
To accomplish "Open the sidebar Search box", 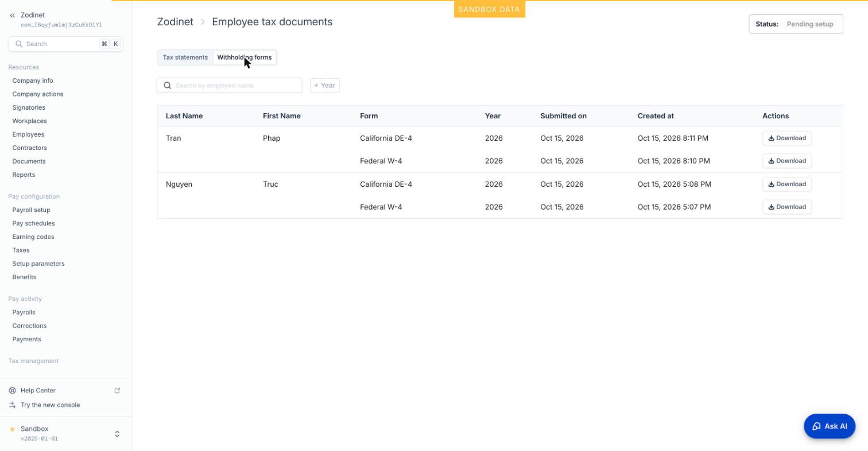I will point(65,44).
